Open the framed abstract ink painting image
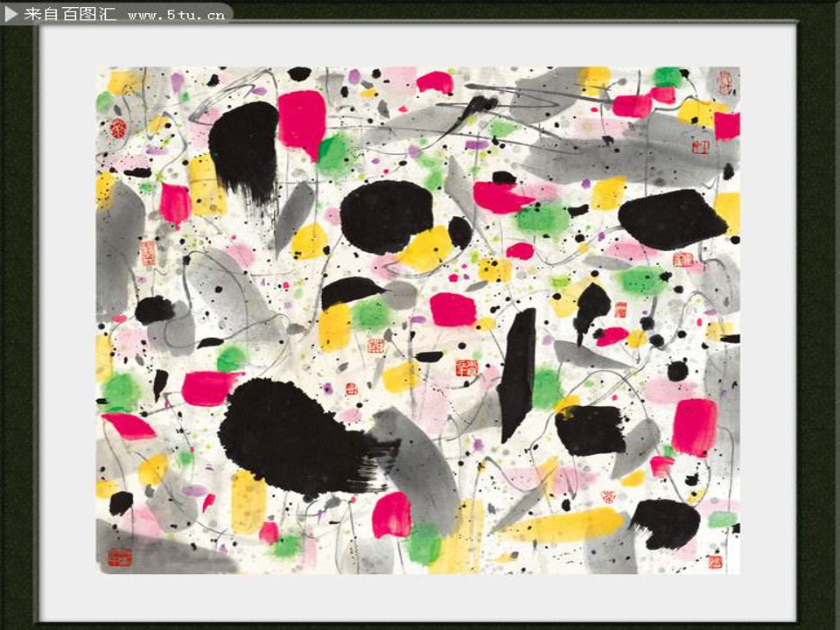This screenshot has width=840, height=630. (418, 320)
